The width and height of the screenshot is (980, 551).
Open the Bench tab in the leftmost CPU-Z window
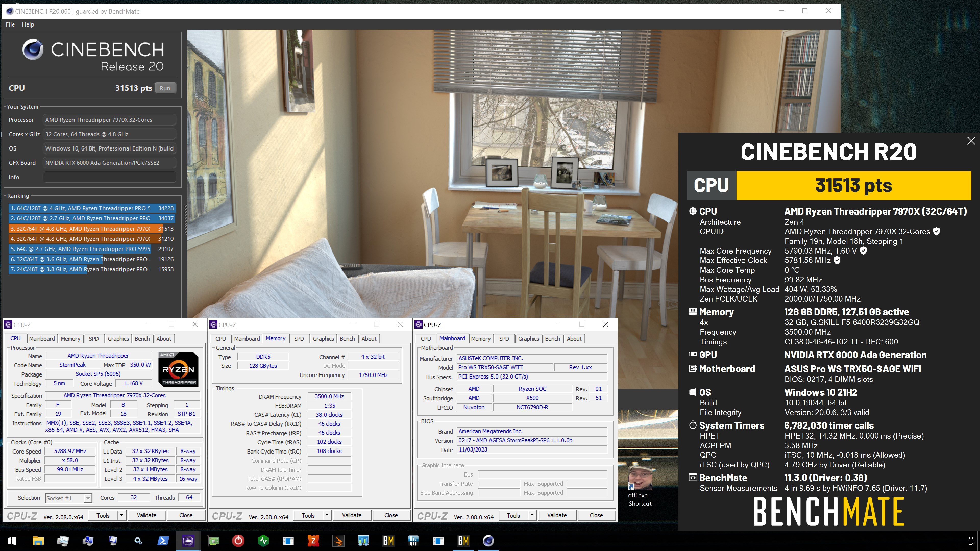[142, 339]
